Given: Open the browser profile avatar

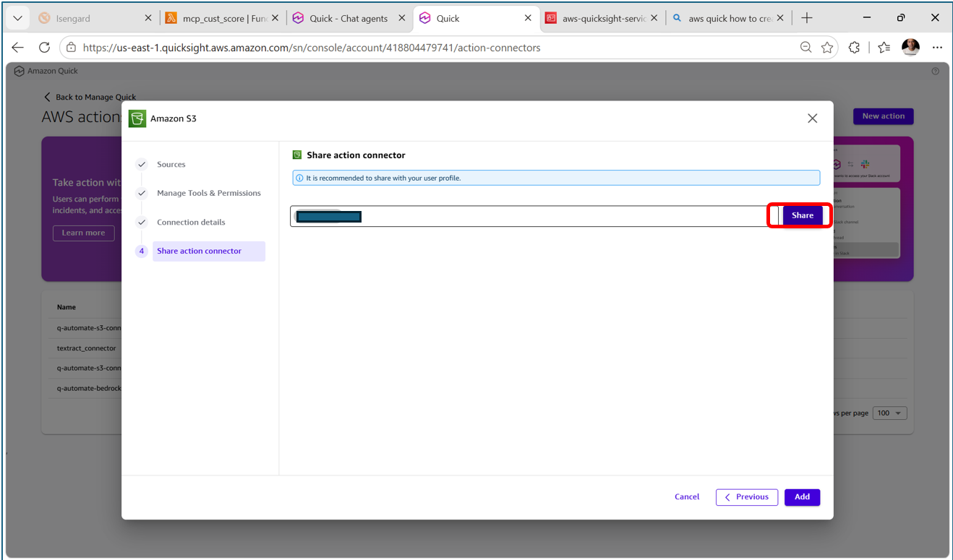Looking at the screenshot, I should (x=910, y=48).
